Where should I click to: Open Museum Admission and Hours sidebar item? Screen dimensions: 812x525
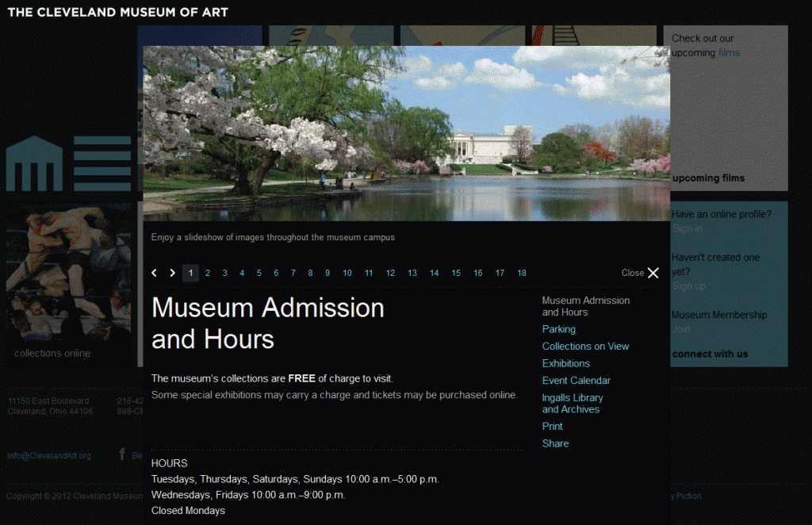point(586,306)
